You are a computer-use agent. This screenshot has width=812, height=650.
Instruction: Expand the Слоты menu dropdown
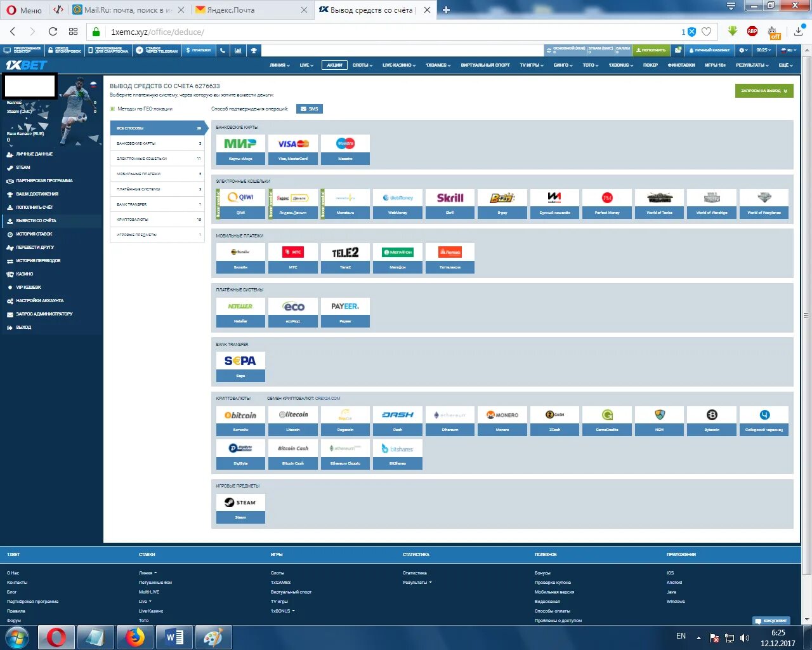362,65
